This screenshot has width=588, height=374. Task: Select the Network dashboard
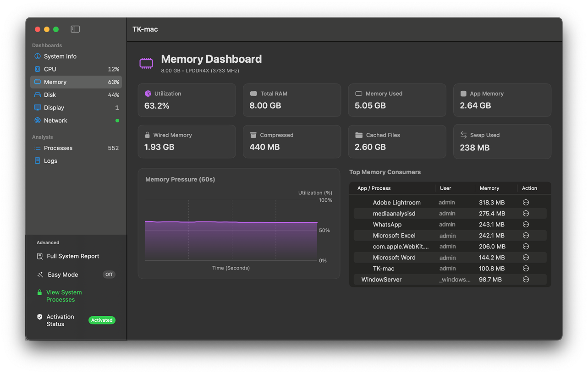pos(56,120)
